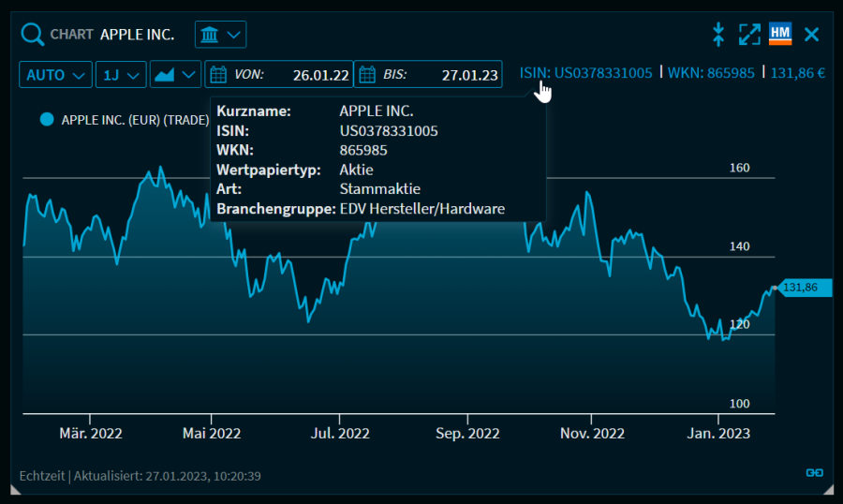The image size is (843, 504).
Task: Open the AUTO interval dropdown
Action: [55, 74]
